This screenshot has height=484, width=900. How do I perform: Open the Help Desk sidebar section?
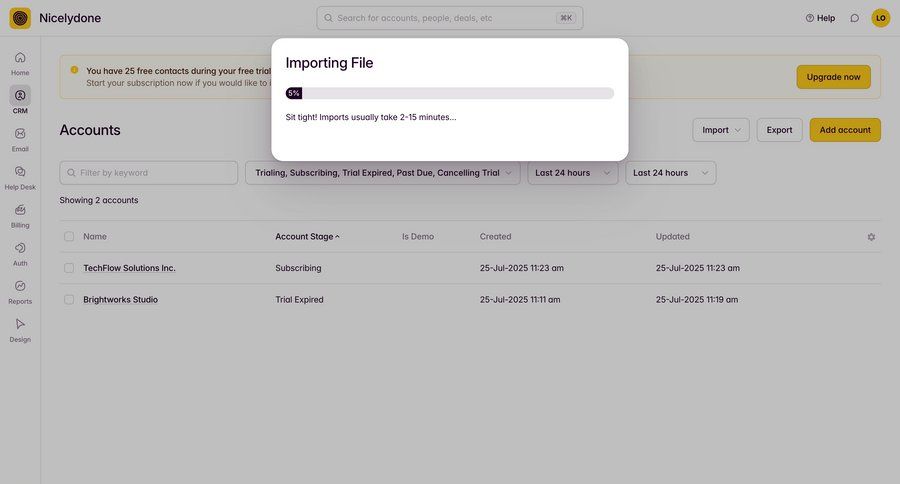(20, 177)
